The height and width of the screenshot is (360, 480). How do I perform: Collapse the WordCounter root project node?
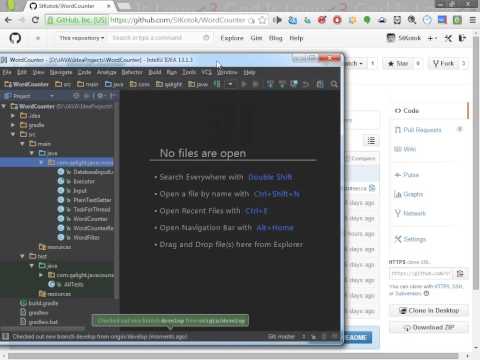click(x=4, y=106)
